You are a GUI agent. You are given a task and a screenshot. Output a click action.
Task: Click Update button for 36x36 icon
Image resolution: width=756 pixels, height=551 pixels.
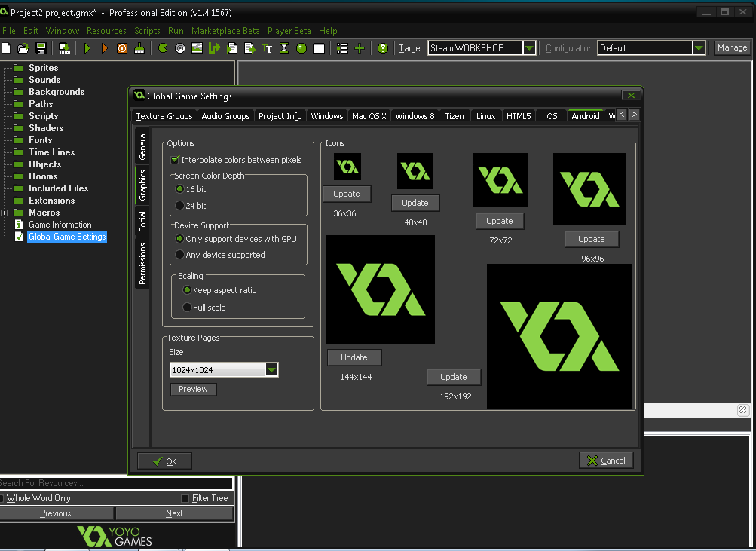point(347,194)
